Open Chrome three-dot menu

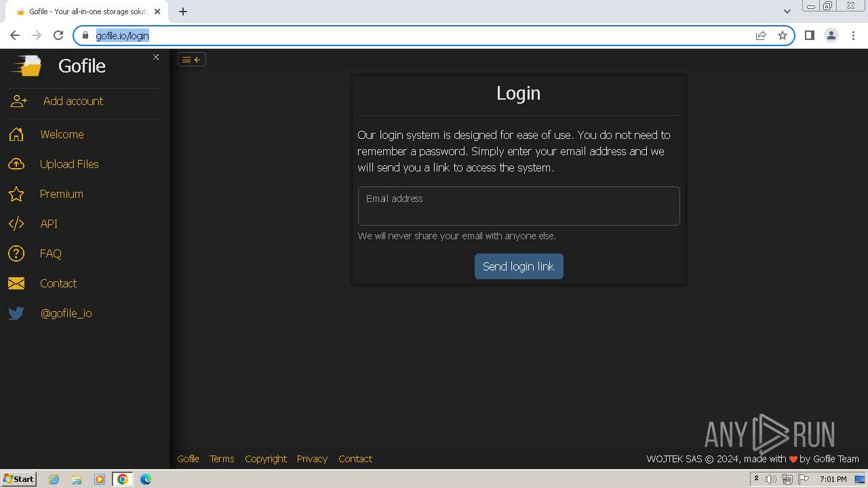[x=853, y=35]
